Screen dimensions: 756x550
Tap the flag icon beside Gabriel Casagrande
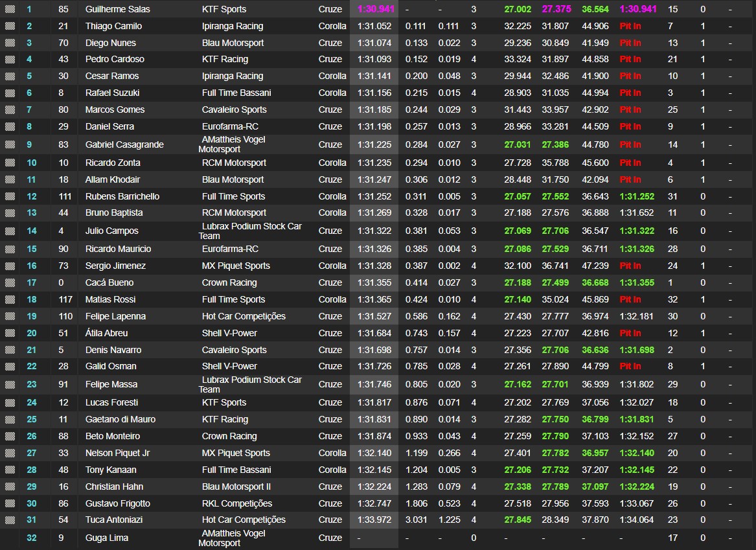pos(10,144)
